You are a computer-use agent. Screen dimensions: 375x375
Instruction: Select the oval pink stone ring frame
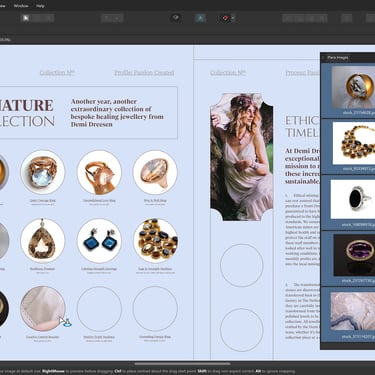pos(155,172)
